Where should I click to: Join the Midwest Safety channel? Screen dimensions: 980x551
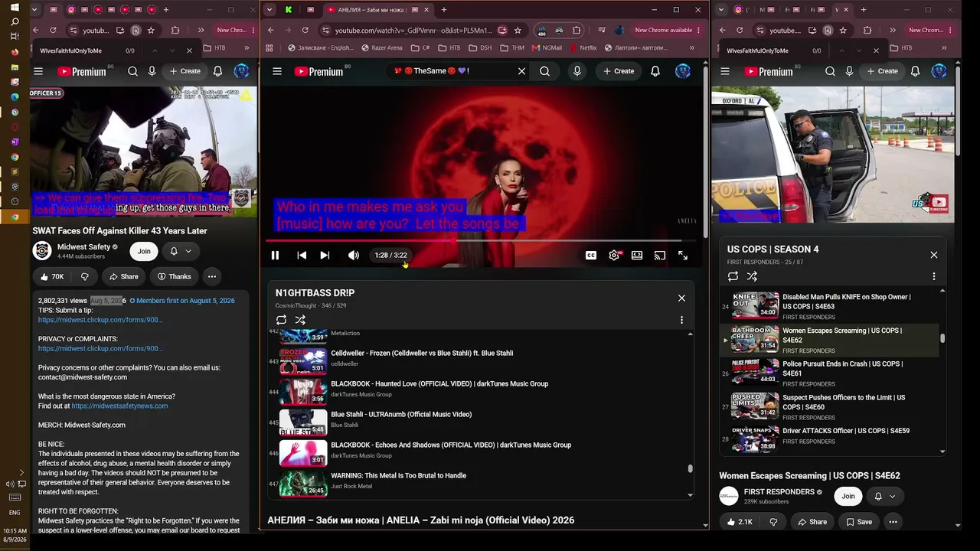point(144,251)
